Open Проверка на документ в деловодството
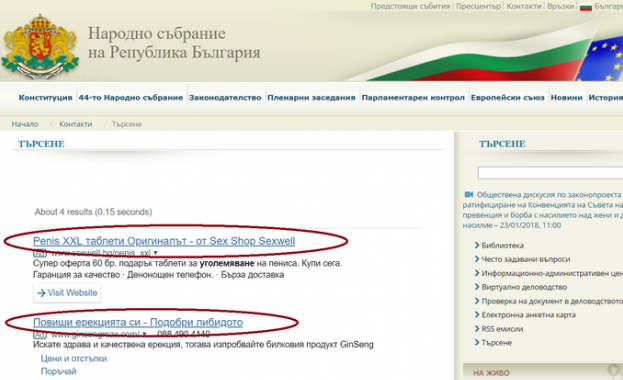 pyautogui.click(x=552, y=301)
